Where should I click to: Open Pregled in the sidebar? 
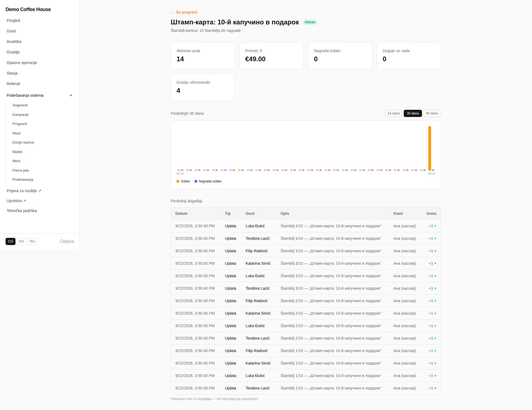click(x=13, y=21)
